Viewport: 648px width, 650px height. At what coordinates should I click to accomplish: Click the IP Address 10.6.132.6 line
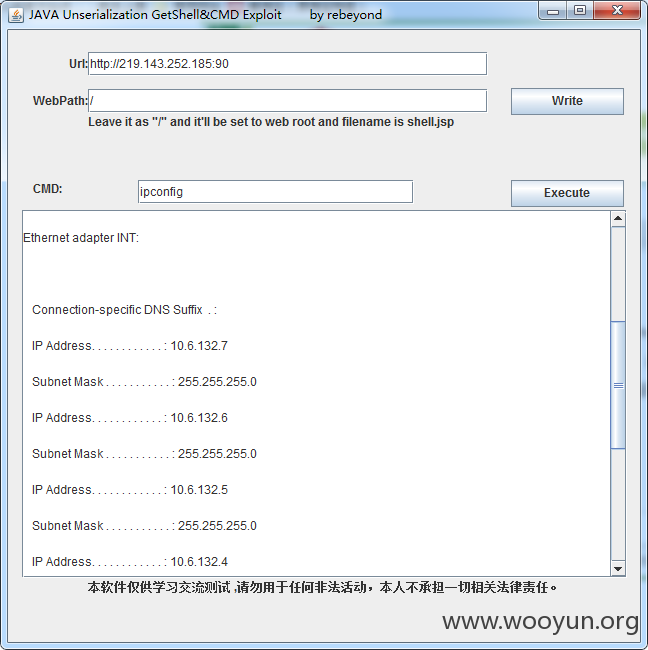(x=130, y=418)
